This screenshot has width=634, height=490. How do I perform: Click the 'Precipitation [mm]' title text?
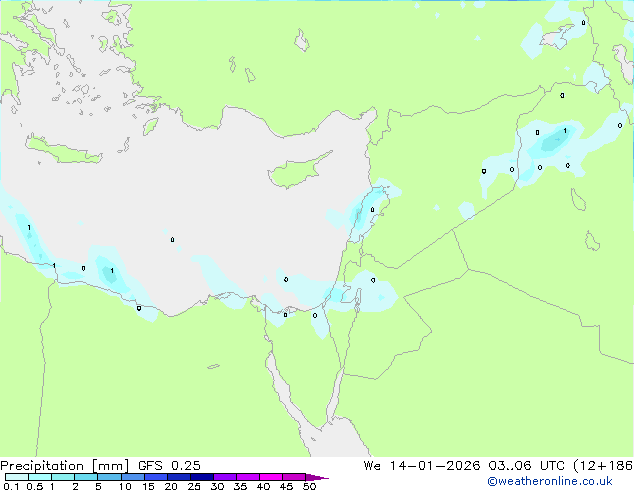65,466
